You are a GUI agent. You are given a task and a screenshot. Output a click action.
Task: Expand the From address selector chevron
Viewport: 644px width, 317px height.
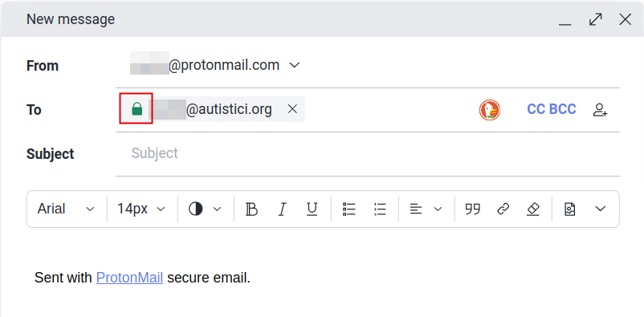[295, 65]
